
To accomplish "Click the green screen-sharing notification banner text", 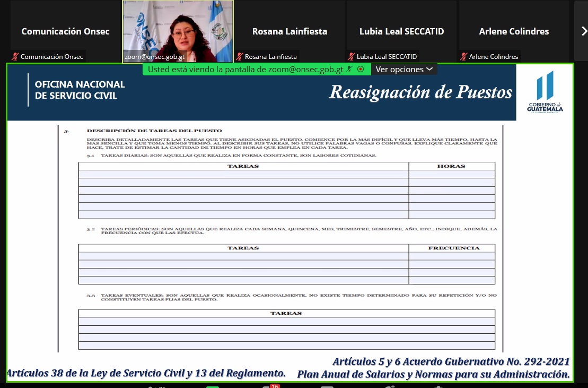I will click(245, 70).
